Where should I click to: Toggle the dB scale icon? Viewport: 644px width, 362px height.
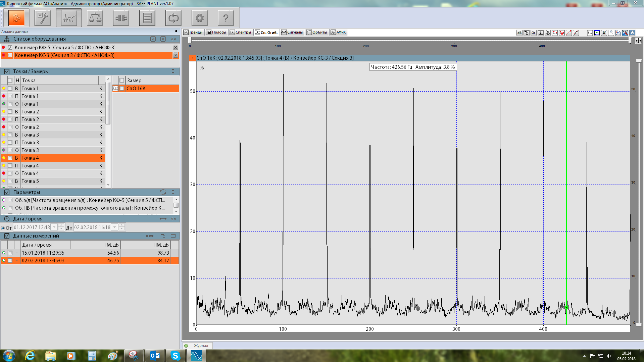point(519,33)
